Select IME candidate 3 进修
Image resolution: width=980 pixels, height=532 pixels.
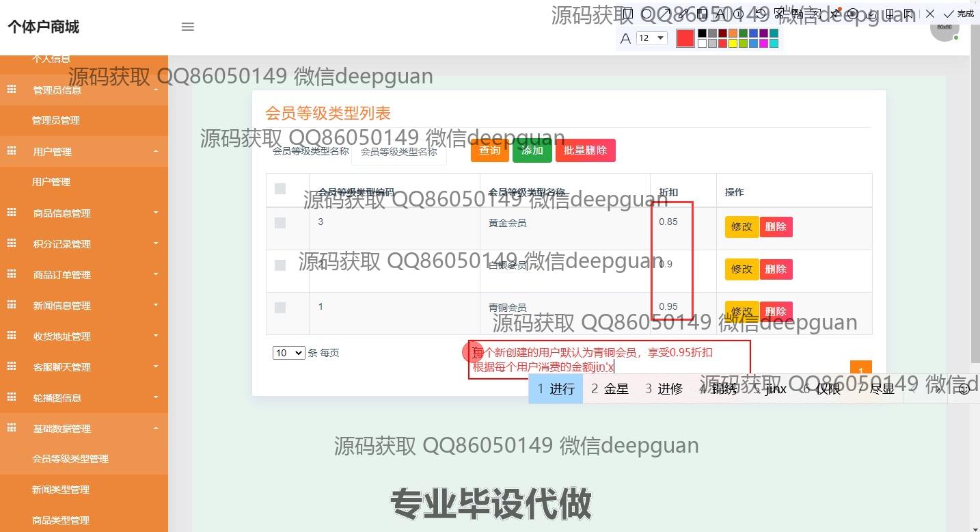tap(664, 388)
